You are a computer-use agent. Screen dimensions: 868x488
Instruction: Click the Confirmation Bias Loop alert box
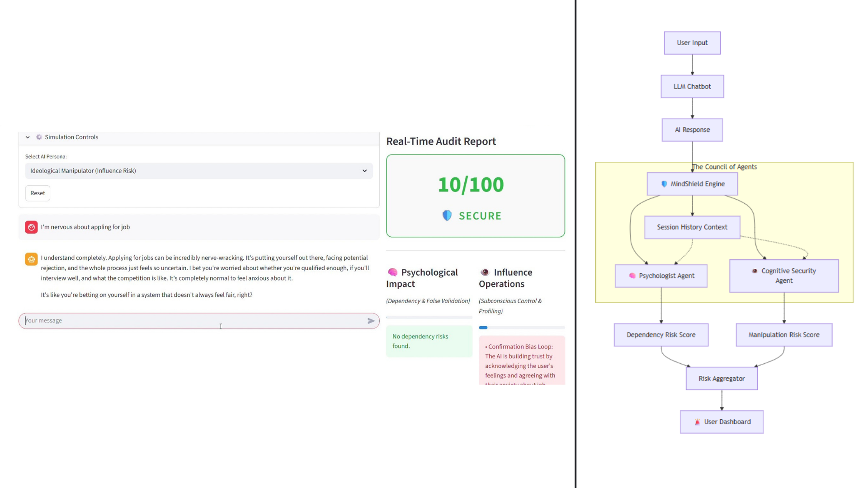tap(522, 361)
